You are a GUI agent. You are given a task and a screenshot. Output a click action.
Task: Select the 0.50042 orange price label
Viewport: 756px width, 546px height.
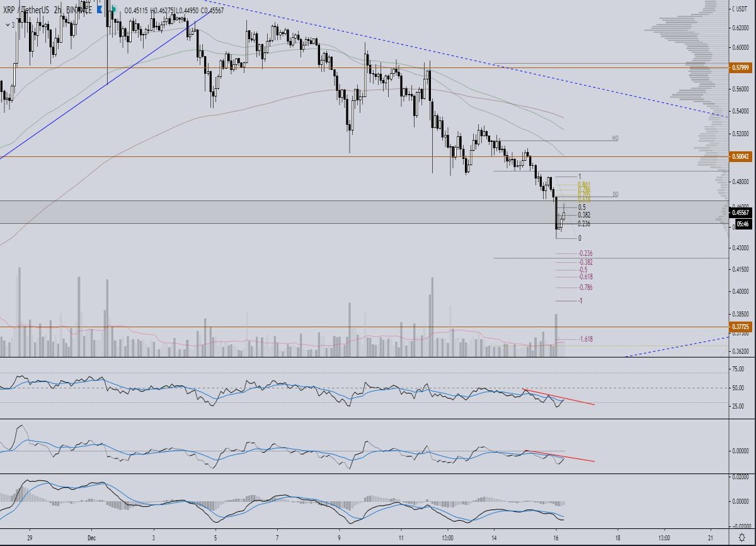tap(741, 156)
